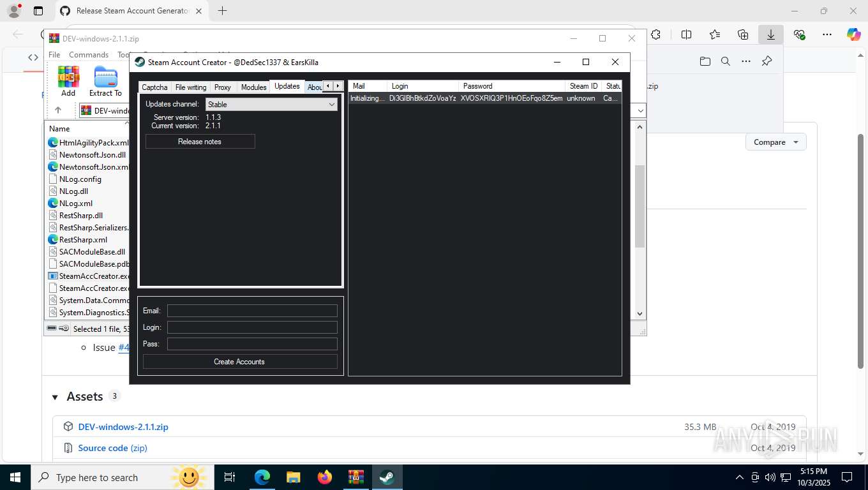Open Windows Start menu
Viewport: 868px width, 490px height.
click(15, 477)
